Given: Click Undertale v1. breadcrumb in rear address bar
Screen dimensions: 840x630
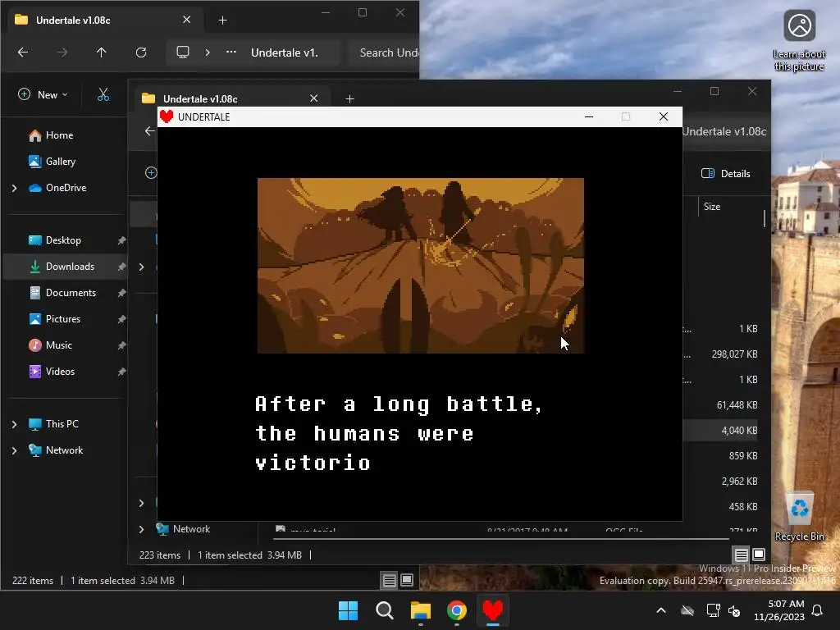Looking at the screenshot, I should pos(285,52).
